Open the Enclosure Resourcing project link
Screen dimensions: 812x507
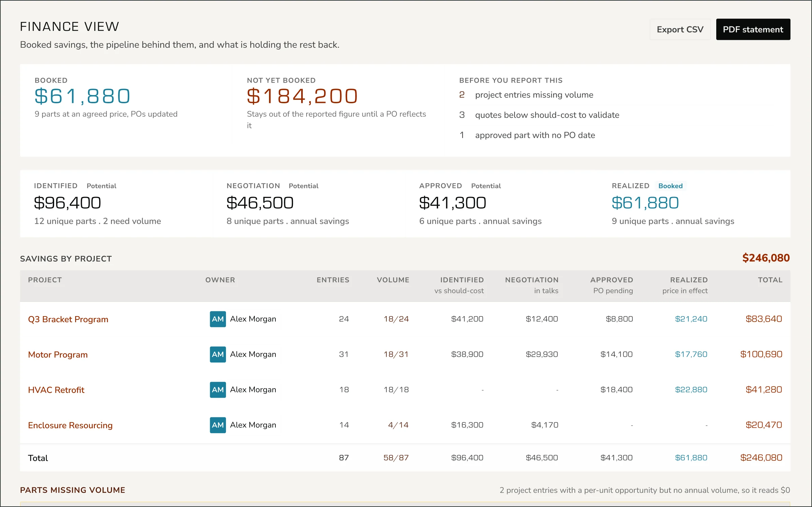[70, 425]
